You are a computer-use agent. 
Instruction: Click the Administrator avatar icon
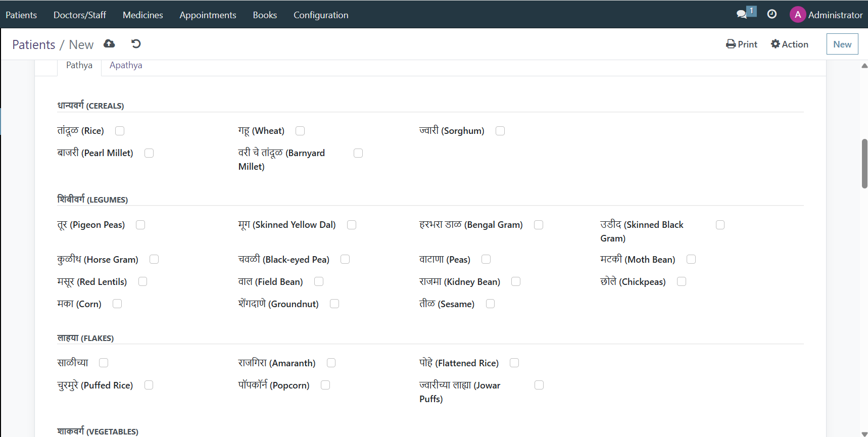pyautogui.click(x=797, y=15)
